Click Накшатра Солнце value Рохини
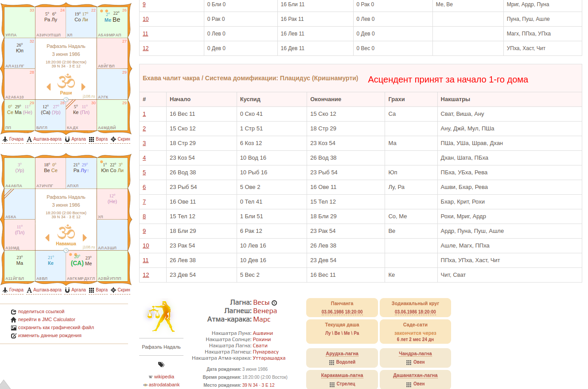Viewport: 588px width, 389px height. click(263, 339)
